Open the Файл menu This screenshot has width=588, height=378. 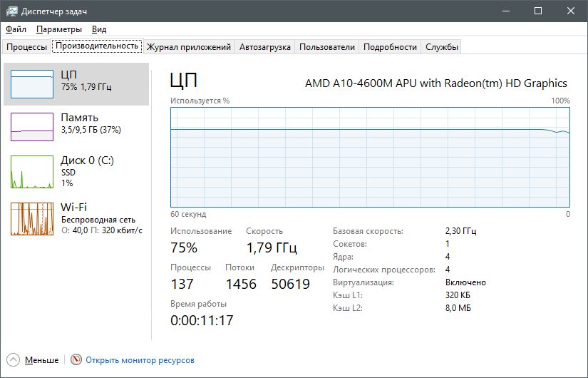(x=16, y=29)
